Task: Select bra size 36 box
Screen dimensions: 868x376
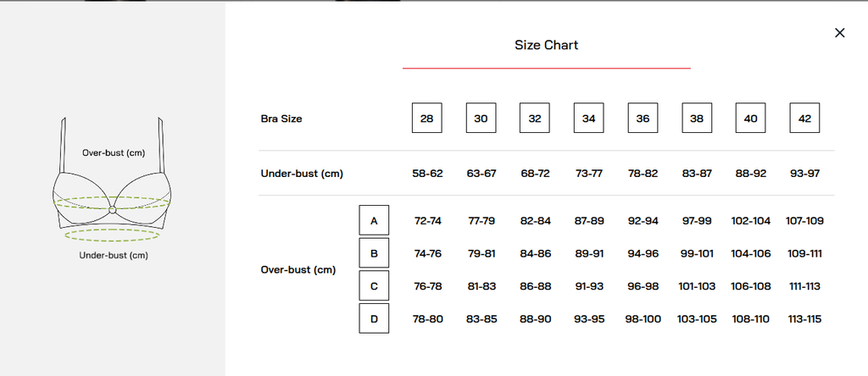Action: (643, 118)
